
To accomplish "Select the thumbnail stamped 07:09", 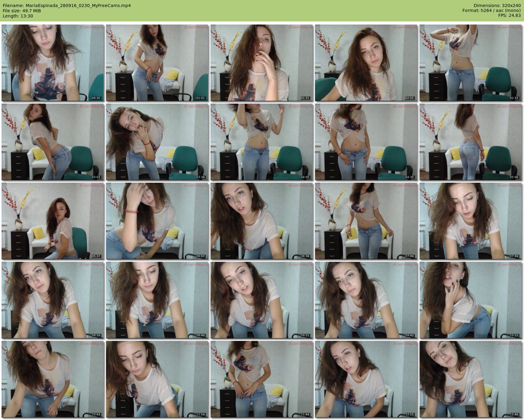I will [366, 221].
